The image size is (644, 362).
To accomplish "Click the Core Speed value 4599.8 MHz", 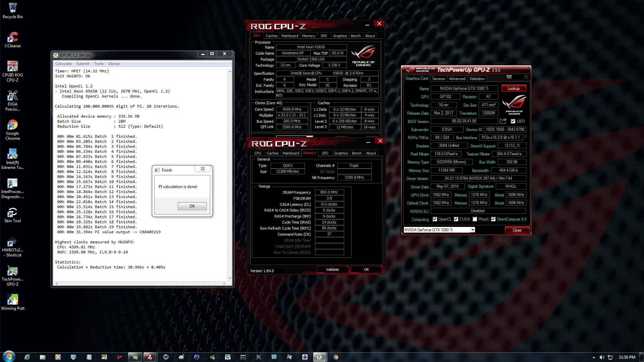I will tap(292, 109).
